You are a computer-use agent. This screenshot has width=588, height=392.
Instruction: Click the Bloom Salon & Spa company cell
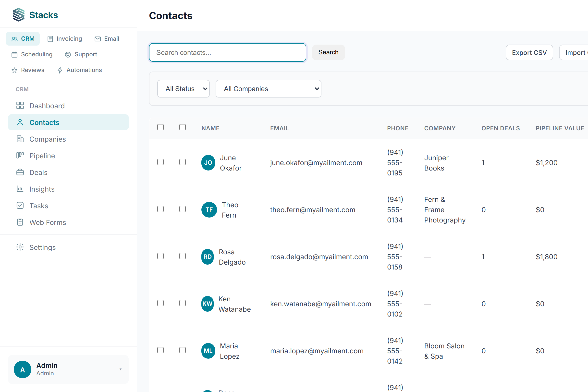pos(444,351)
